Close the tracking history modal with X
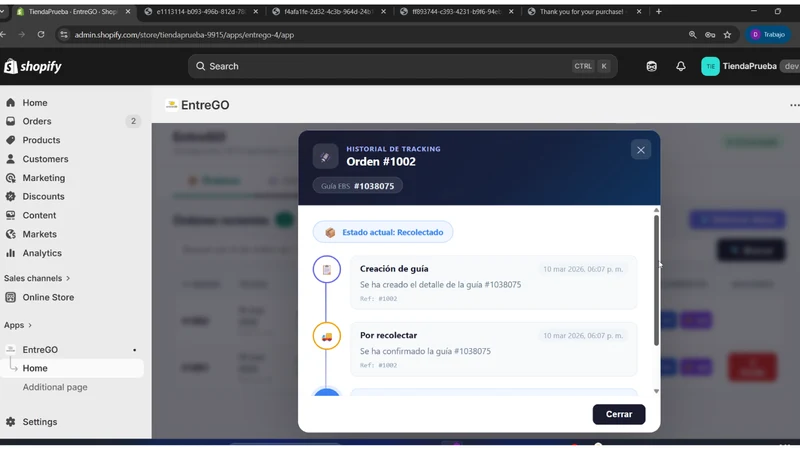Screen dimensions: 800x450 pyautogui.click(x=641, y=150)
